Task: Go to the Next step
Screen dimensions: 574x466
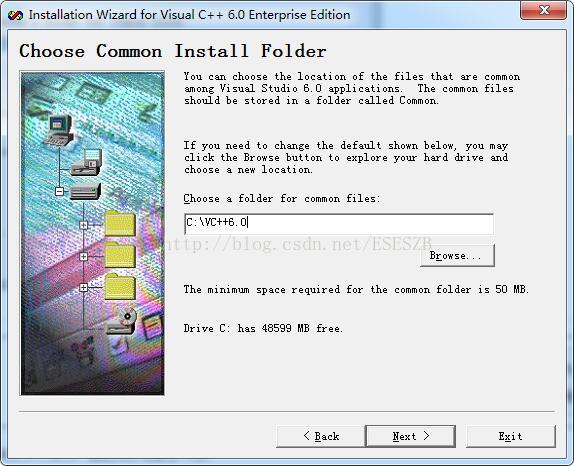Action: click(410, 436)
